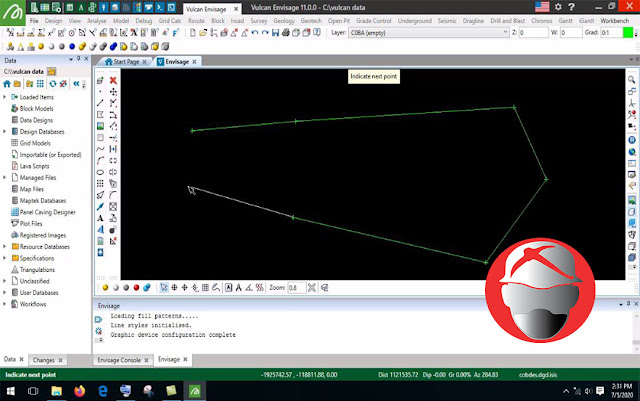Expand the Loaded Items tree node
This screenshot has height=401, width=640.
click(4, 97)
